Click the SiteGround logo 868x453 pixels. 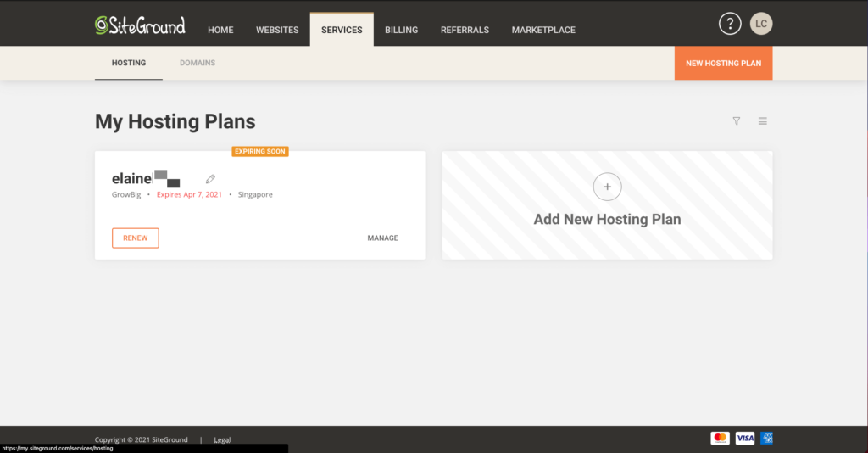(140, 25)
